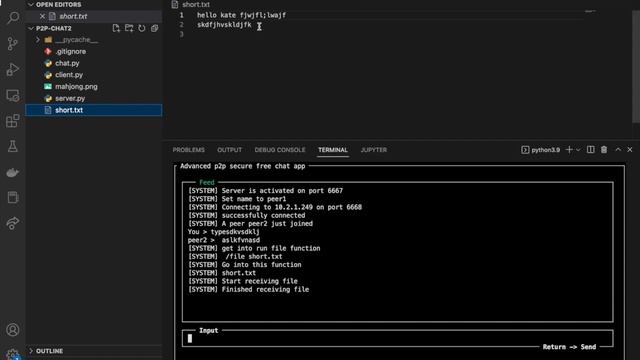Create a new folder in P2P-CHAT2
Screen dimensions: 640x360
[x=129, y=28]
